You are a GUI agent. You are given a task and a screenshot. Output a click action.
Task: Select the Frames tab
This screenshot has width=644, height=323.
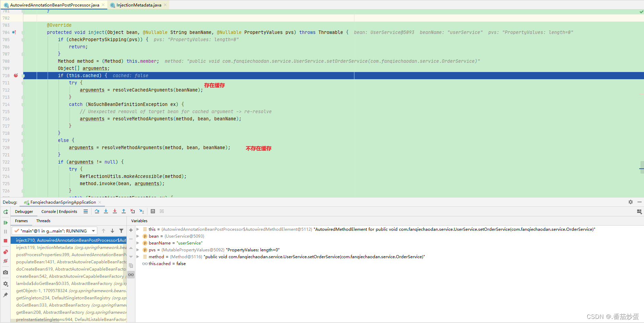(21, 221)
